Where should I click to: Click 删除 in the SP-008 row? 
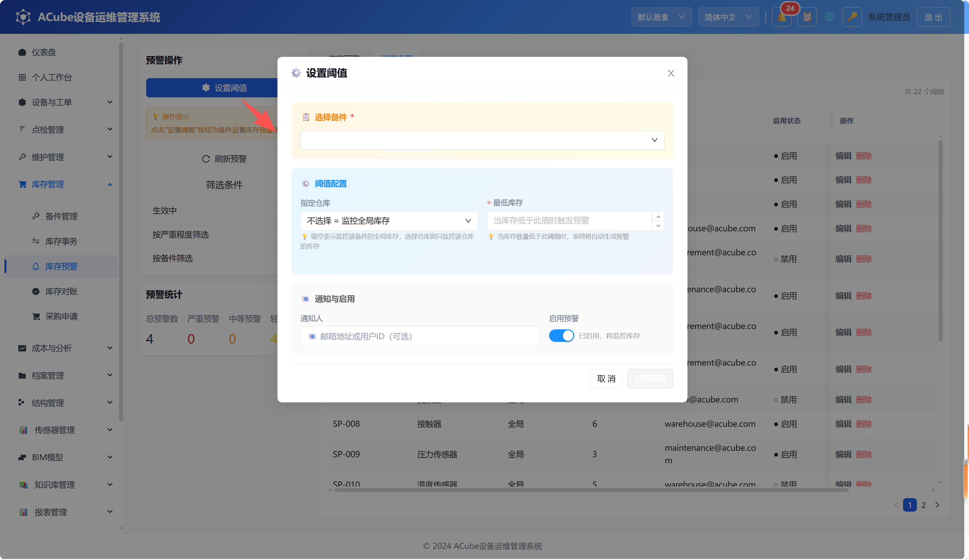pos(864,424)
